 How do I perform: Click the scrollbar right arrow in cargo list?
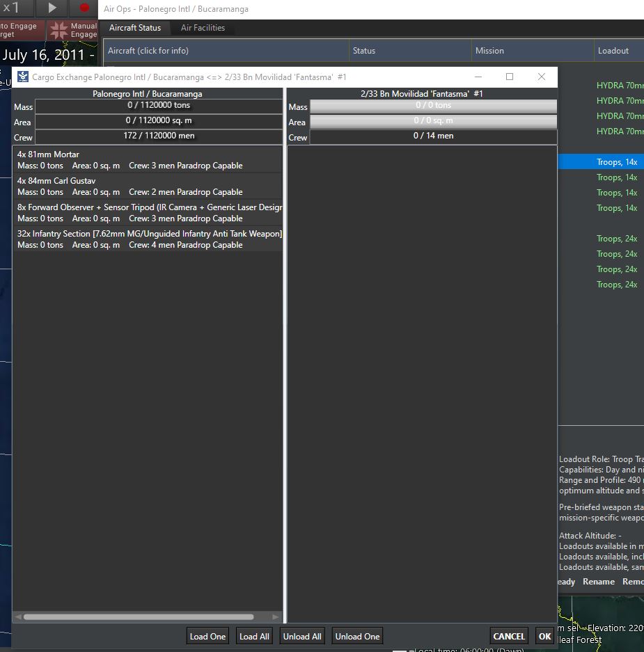click(x=276, y=617)
